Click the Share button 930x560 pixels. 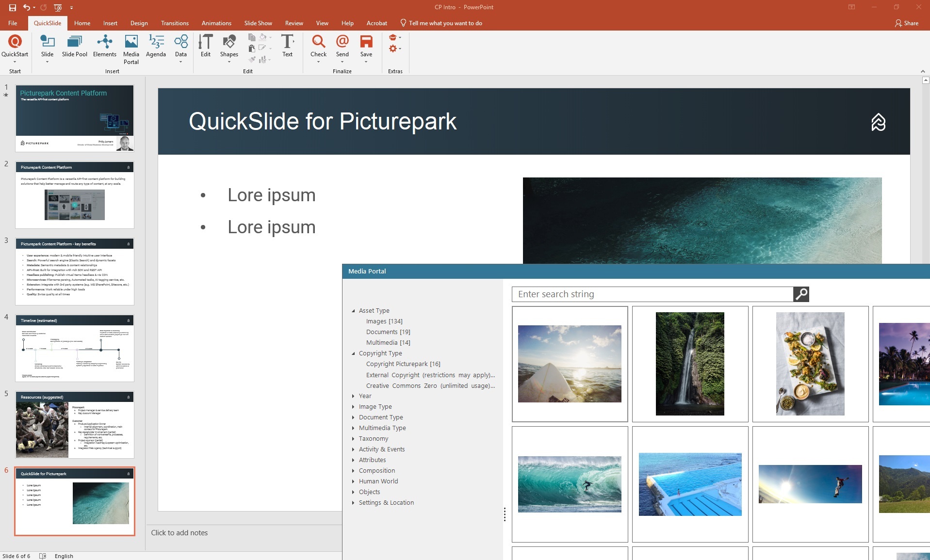pyautogui.click(x=907, y=23)
